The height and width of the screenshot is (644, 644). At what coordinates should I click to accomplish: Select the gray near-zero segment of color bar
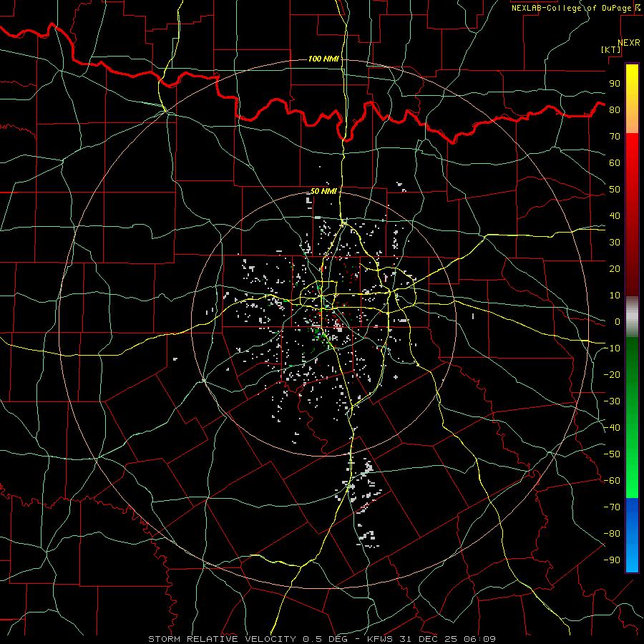[x=632, y=317]
